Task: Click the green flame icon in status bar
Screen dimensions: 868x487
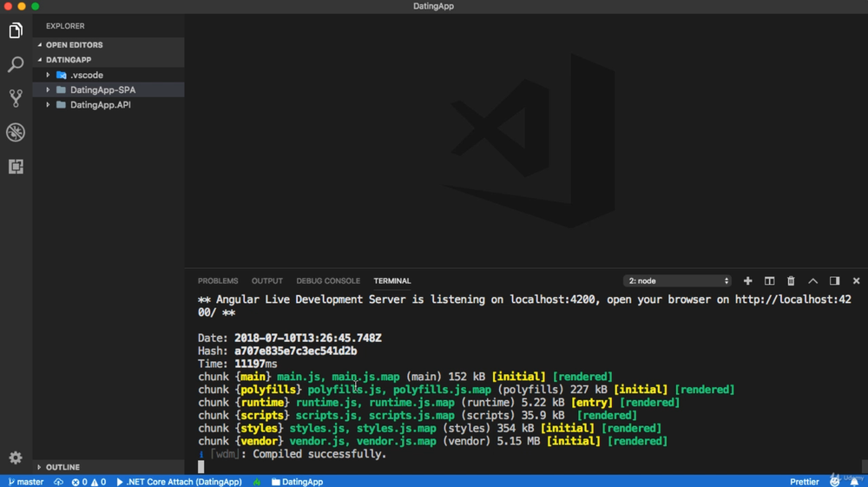Action: pyautogui.click(x=257, y=482)
